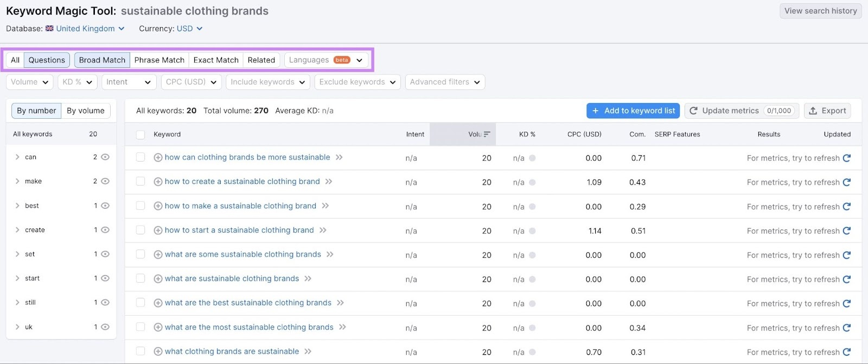
Task: Click plus icon beside 'how can clothing brands be more sustainable'
Action: pyautogui.click(x=158, y=158)
